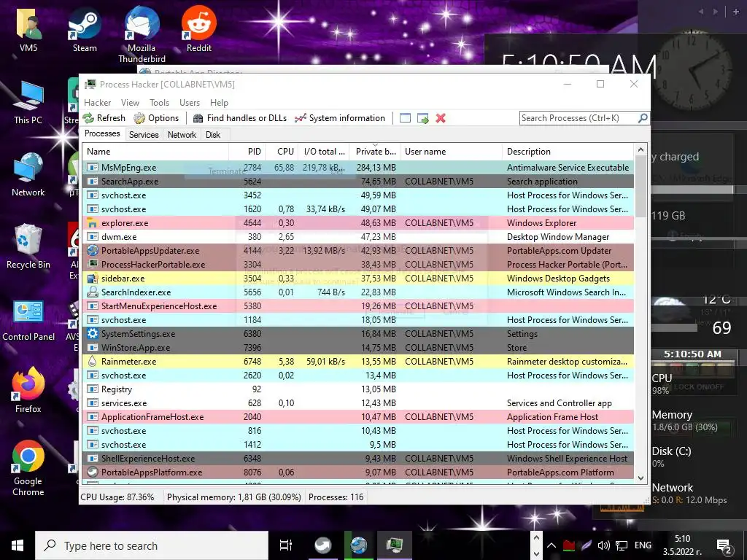Open the notification center icon
This screenshot has height=560, width=747.
point(724,545)
